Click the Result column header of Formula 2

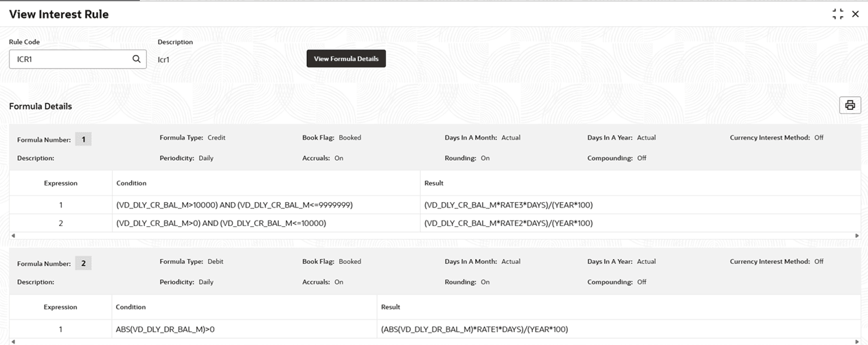pos(391,307)
